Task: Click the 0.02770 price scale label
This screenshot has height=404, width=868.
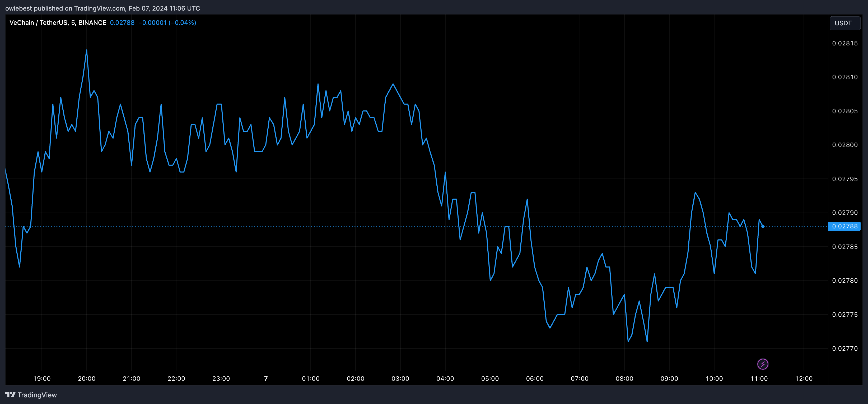Action: click(845, 348)
